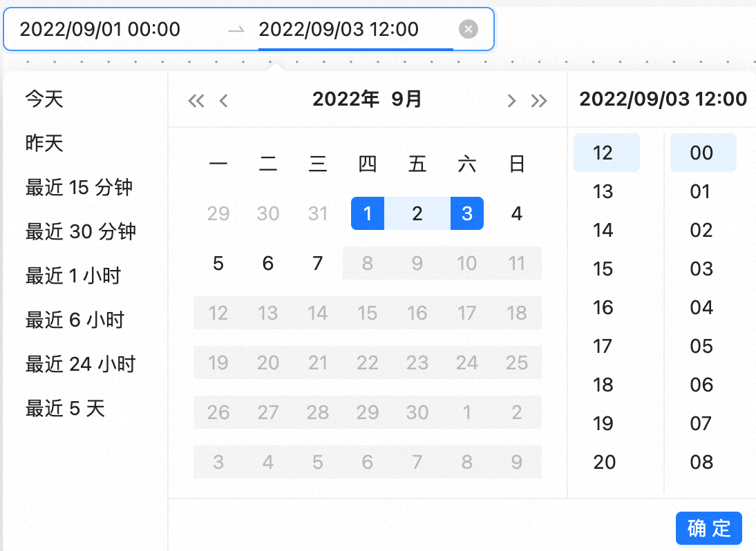The height and width of the screenshot is (551, 756).
Task: Jump to next year with double-right arrow
Action: coord(539,101)
